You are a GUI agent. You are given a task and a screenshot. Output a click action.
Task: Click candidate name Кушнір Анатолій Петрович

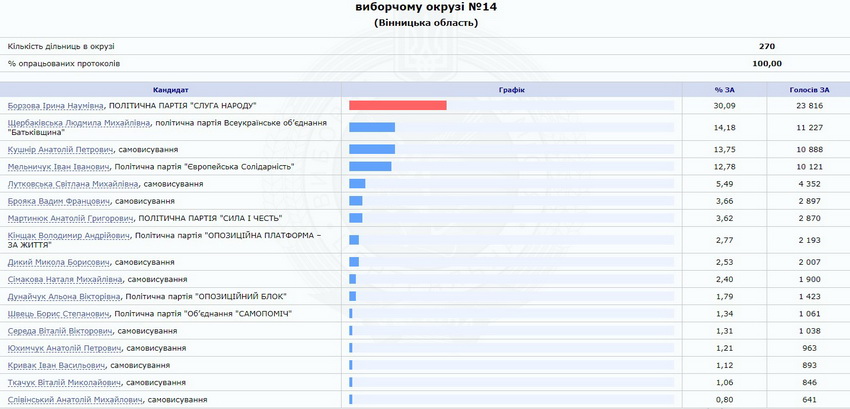54,149
